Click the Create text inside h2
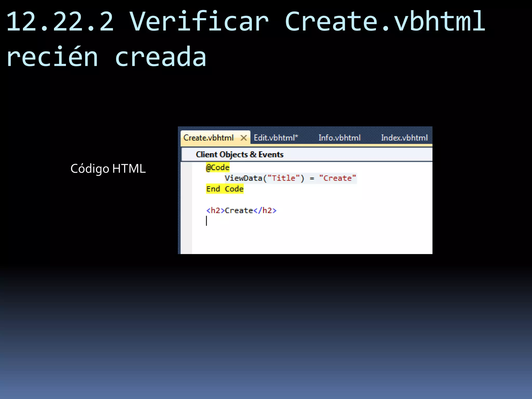532x399 pixels. pos(239,210)
